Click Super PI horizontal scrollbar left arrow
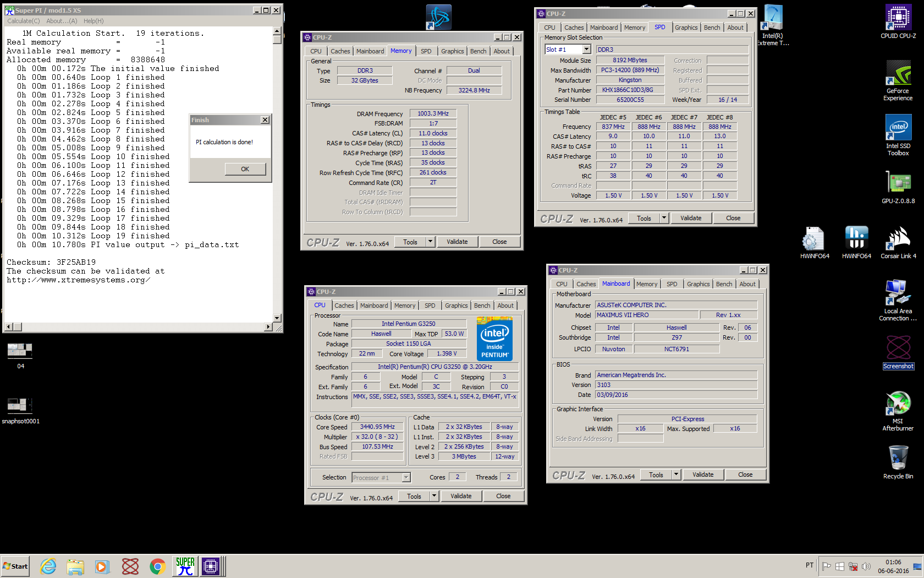This screenshot has height=578, width=924. [x=8, y=327]
